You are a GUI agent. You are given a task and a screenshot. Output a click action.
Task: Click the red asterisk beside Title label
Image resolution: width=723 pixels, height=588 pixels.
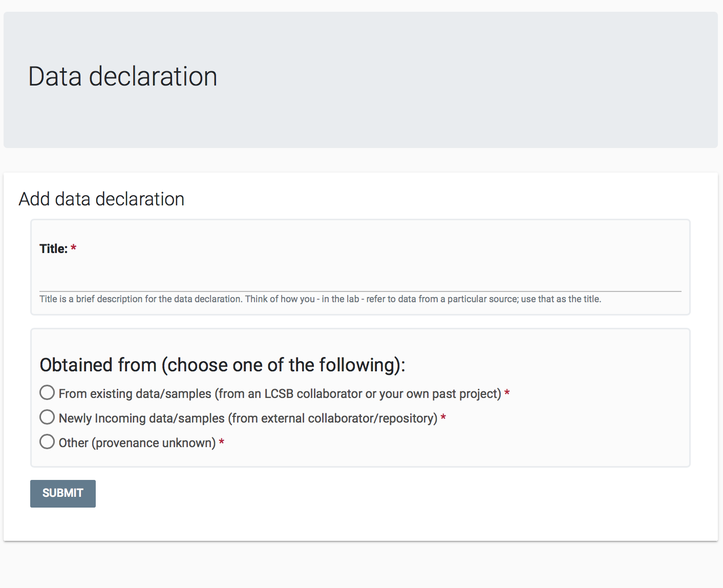pos(74,248)
